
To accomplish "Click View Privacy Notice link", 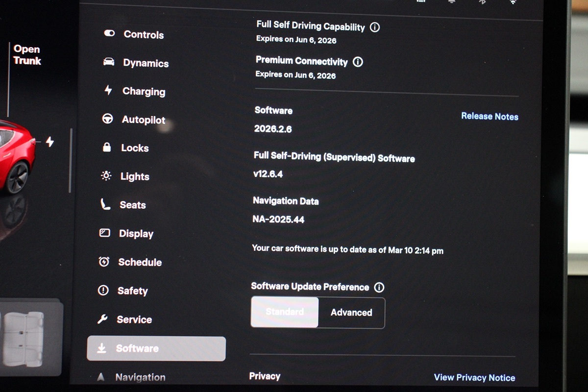I will [474, 378].
